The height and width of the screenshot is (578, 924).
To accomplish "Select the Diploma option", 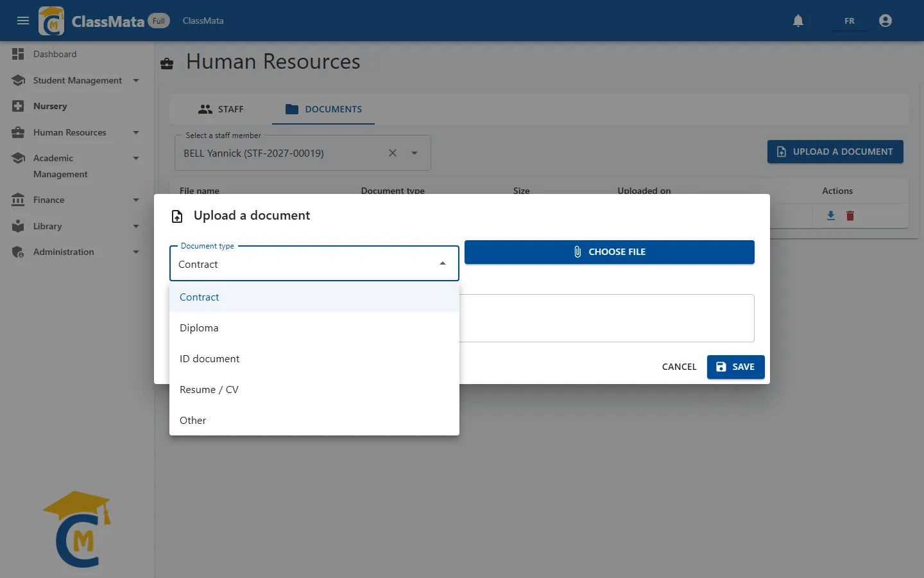I will [314, 328].
